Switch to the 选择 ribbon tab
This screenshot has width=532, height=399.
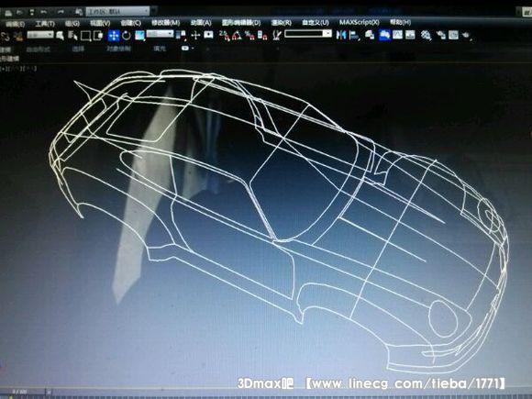pyautogui.click(x=78, y=49)
